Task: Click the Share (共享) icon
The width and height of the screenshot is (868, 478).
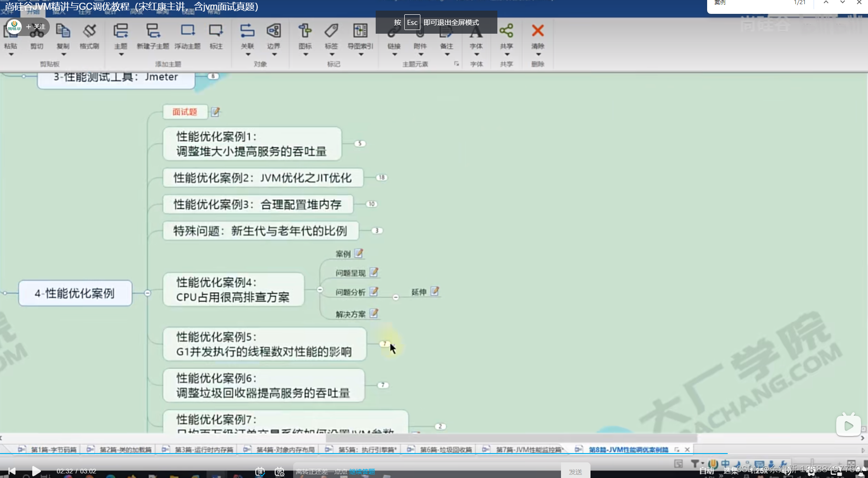Action: 506,31
